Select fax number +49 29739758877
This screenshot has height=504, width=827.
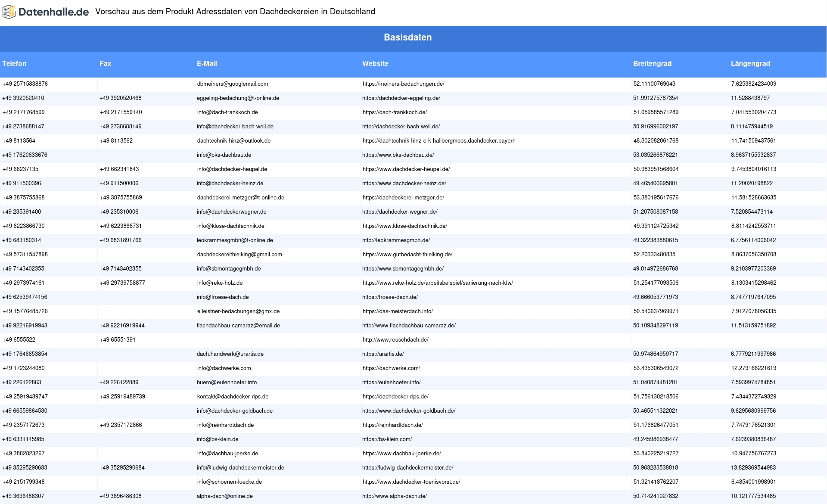tap(122, 283)
